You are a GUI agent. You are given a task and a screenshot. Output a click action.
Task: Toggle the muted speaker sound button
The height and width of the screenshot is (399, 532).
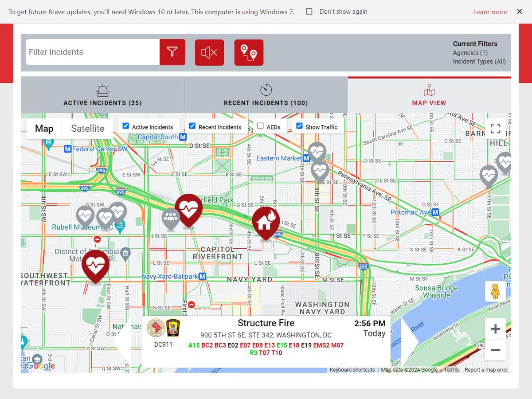209,52
